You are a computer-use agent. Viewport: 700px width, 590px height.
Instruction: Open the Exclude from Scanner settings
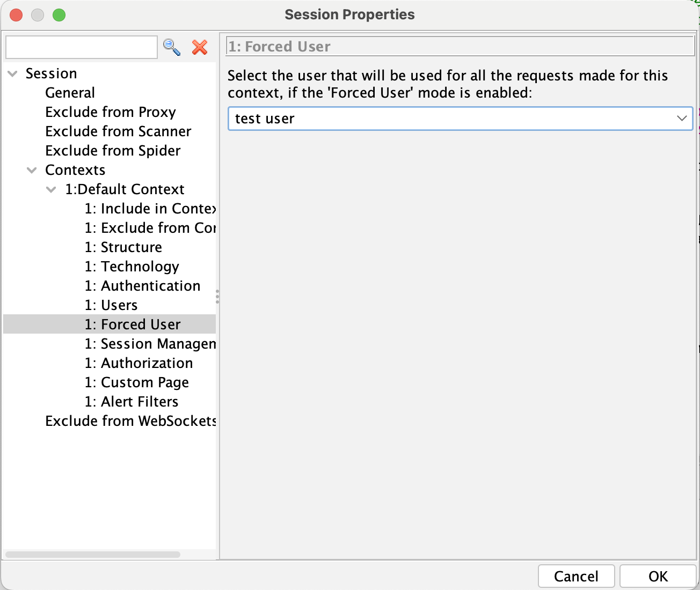[x=118, y=131]
